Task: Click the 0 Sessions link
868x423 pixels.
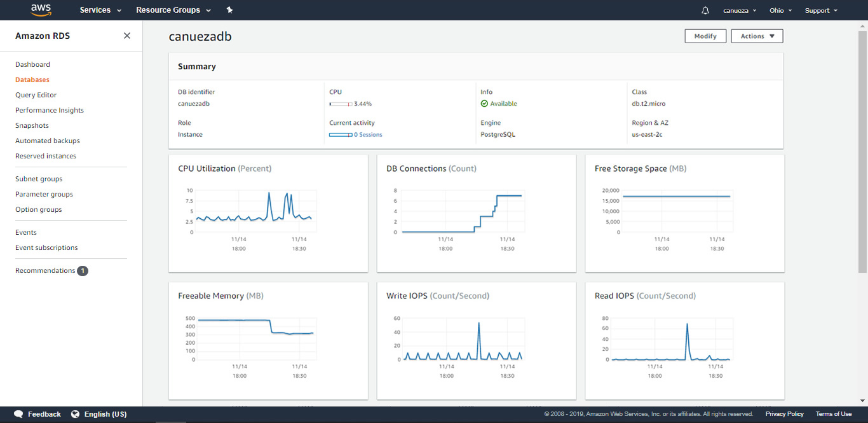Action: (368, 135)
